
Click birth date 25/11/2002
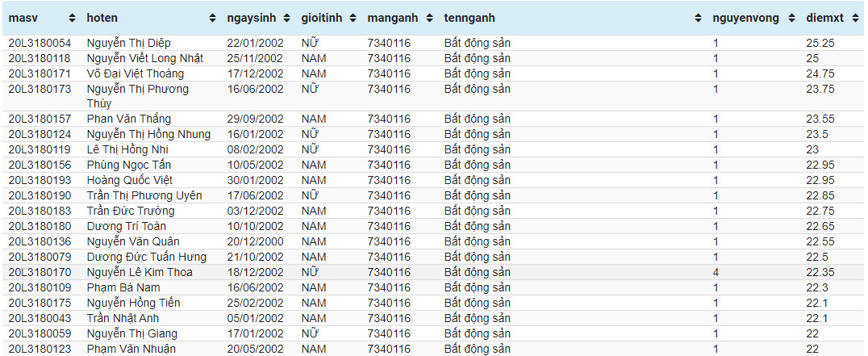[255, 59]
